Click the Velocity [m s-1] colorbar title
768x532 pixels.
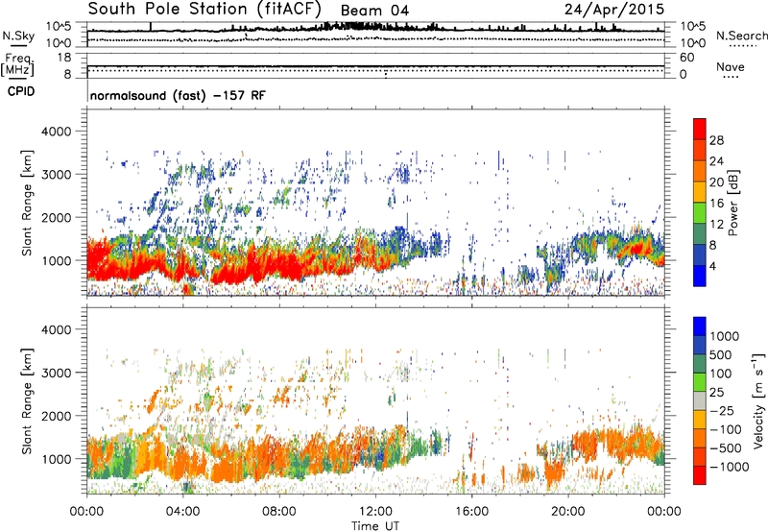click(x=758, y=401)
